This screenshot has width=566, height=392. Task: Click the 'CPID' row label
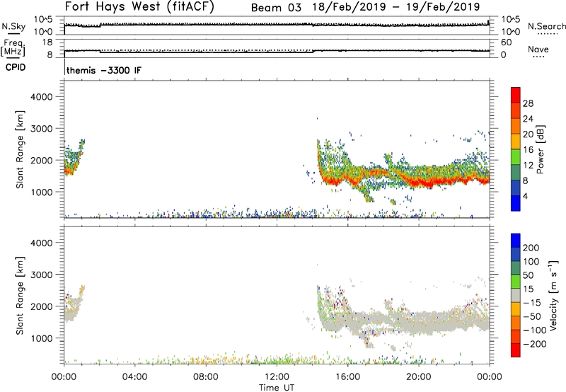[x=16, y=67]
